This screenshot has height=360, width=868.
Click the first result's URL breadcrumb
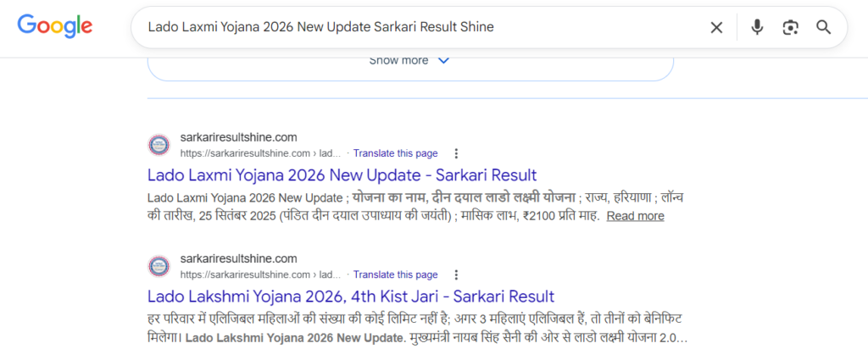[x=260, y=153]
